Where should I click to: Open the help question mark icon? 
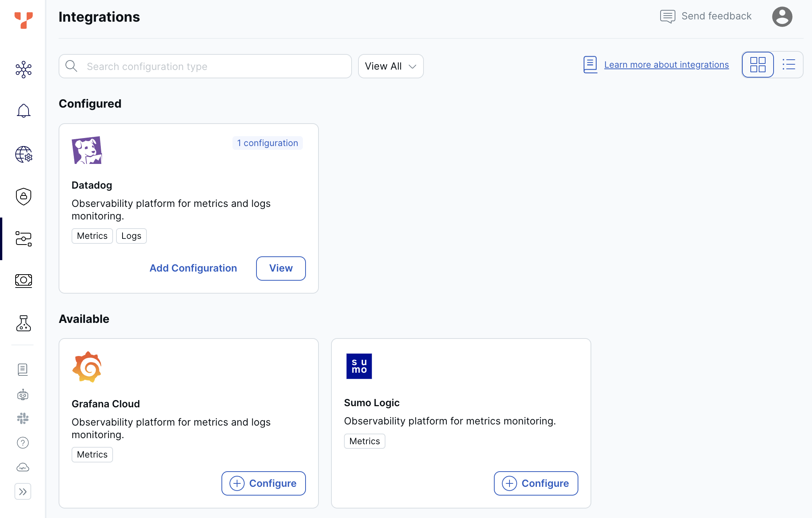tap(23, 442)
